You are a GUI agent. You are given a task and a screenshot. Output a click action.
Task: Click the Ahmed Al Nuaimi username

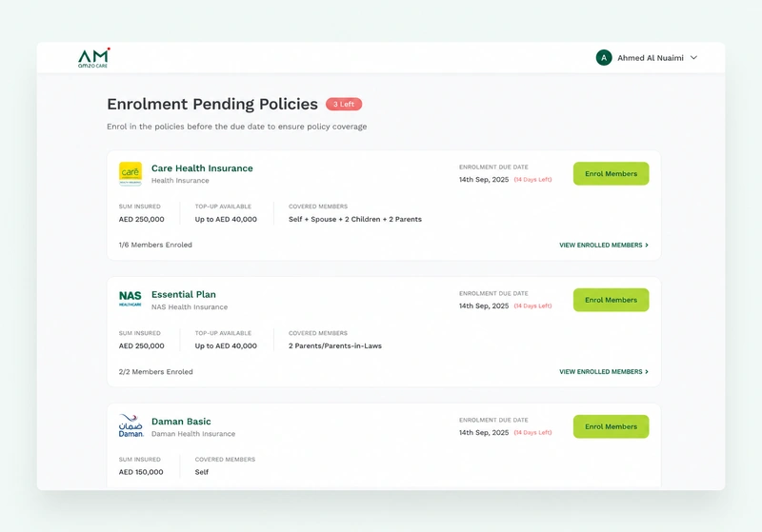tap(651, 58)
